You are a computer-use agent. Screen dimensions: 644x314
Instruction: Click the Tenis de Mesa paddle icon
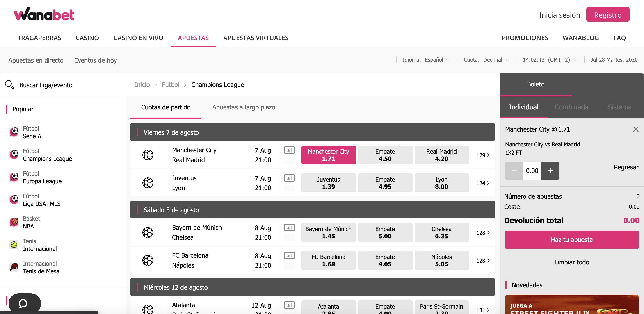point(14,267)
